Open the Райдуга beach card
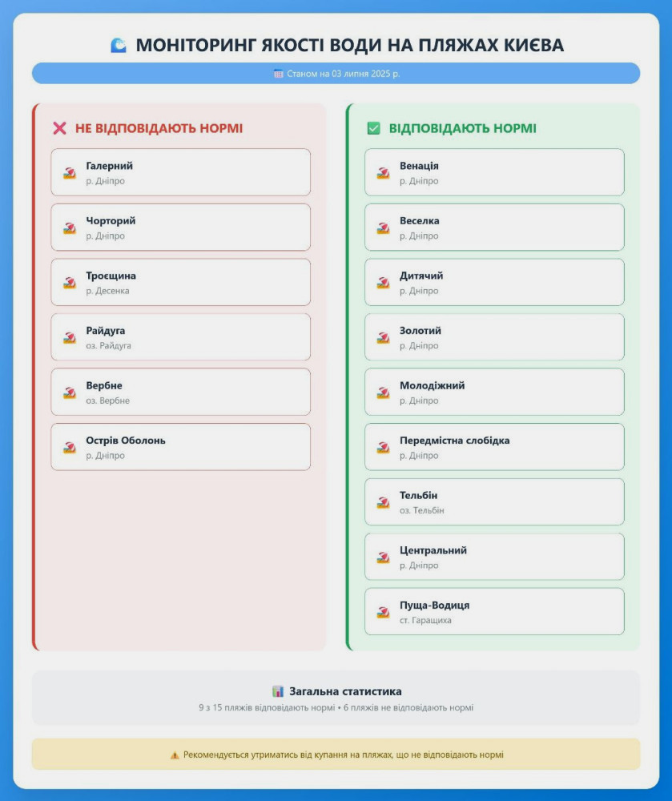 point(180,337)
